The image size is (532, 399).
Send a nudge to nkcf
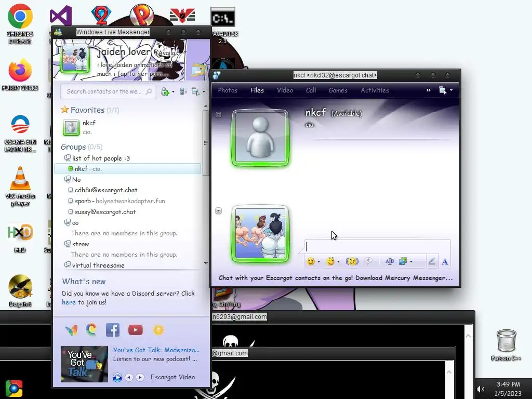tap(352, 261)
